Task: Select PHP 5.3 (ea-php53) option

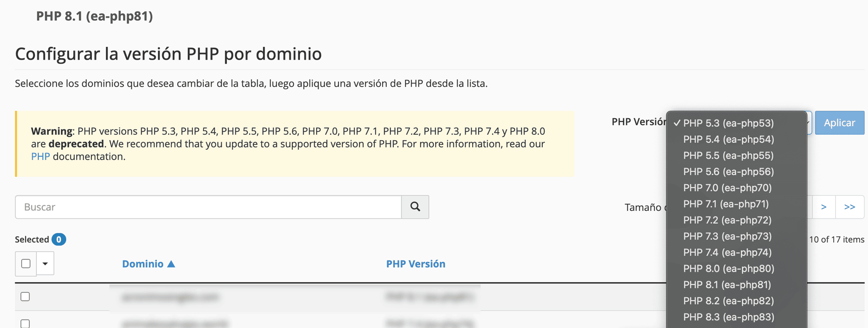Action: (x=728, y=123)
